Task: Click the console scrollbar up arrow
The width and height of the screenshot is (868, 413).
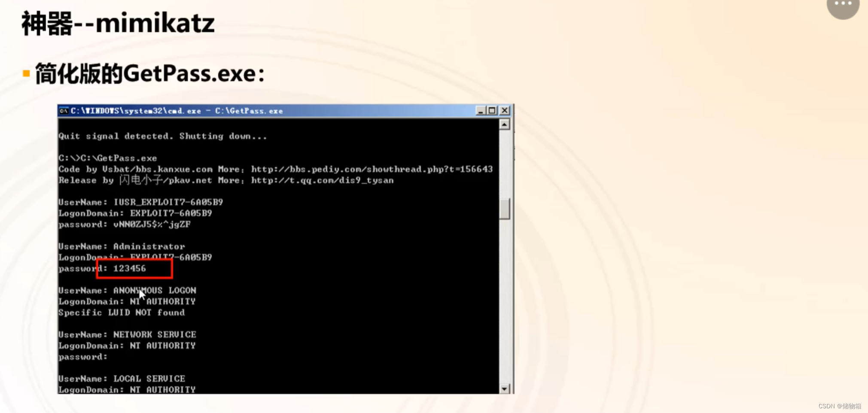Action: tap(505, 125)
